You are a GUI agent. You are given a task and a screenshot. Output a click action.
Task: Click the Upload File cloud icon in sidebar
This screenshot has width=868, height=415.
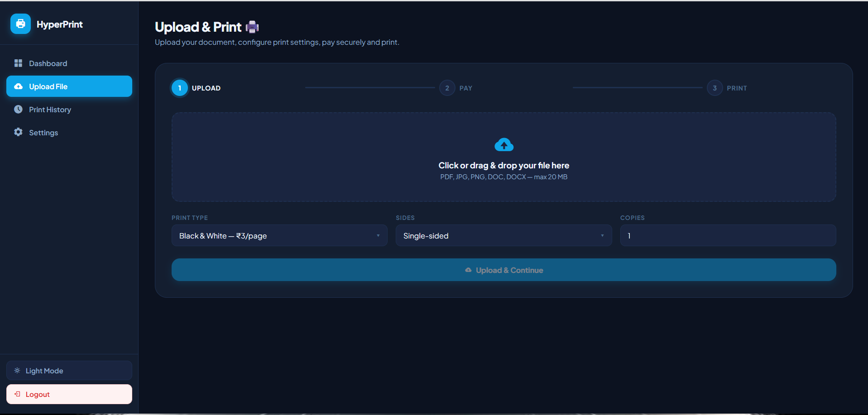click(x=18, y=86)
